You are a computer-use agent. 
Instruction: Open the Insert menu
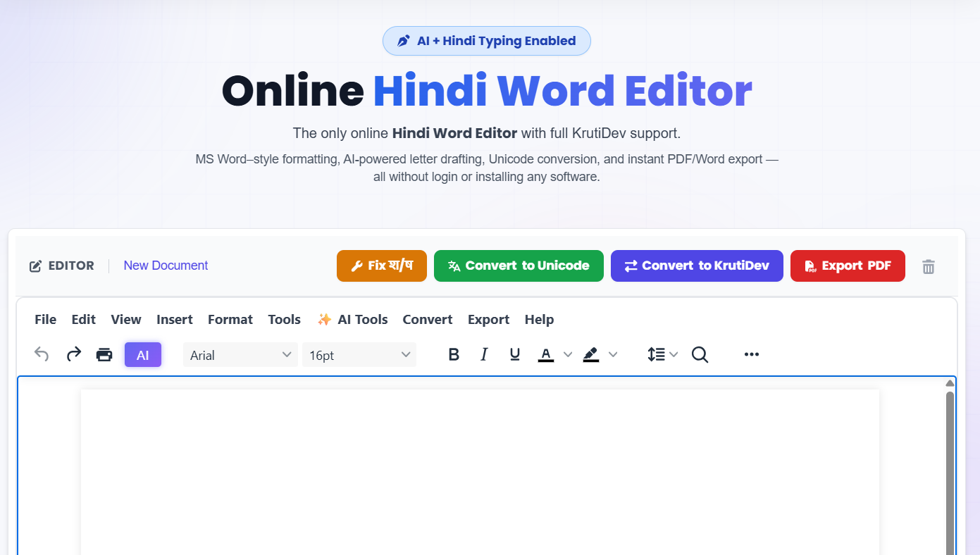[x=175, y=319]
